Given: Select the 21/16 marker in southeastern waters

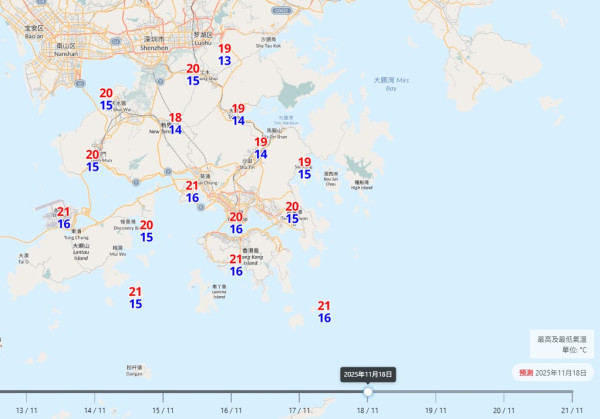Looking at the screenshot, I should click(x=324, y=312).
